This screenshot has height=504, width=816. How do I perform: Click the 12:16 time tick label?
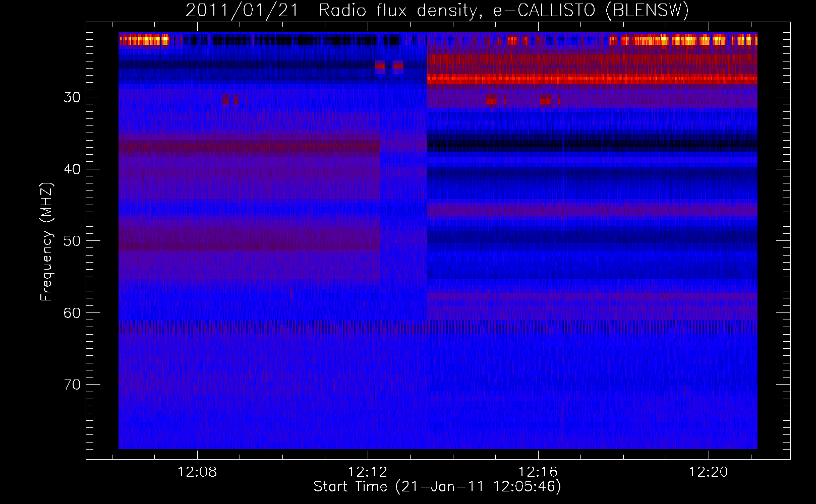click(x=538, y=472)
